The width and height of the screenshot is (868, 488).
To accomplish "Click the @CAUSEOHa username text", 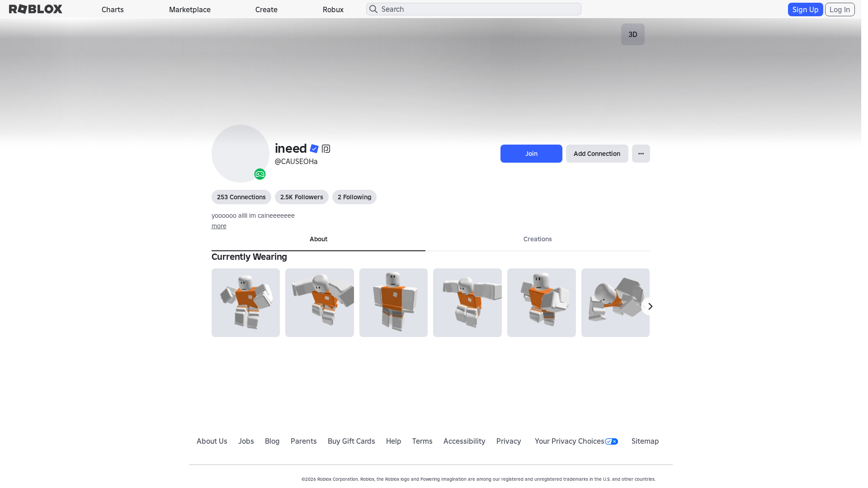I will (296, 162).
